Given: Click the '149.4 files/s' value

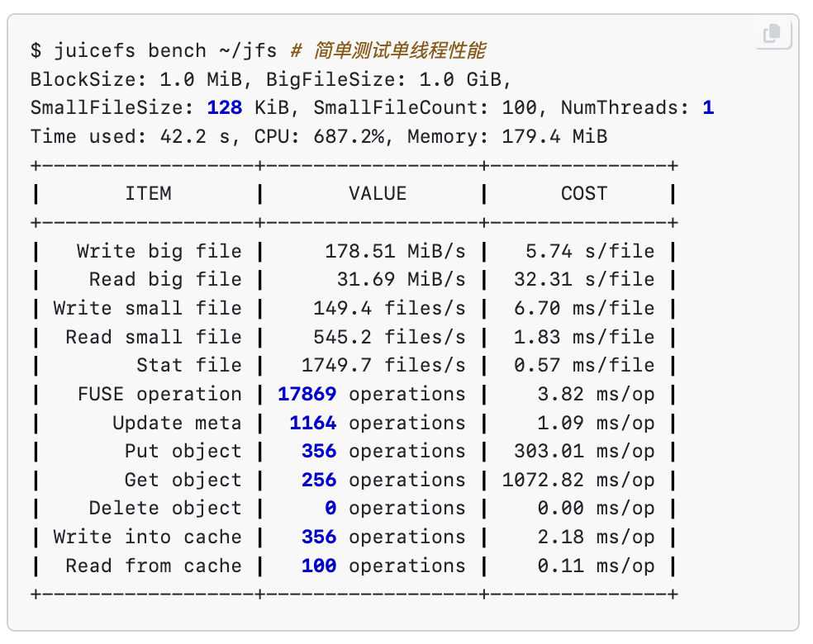Looking at the screenshot, I should pos(389,308).
